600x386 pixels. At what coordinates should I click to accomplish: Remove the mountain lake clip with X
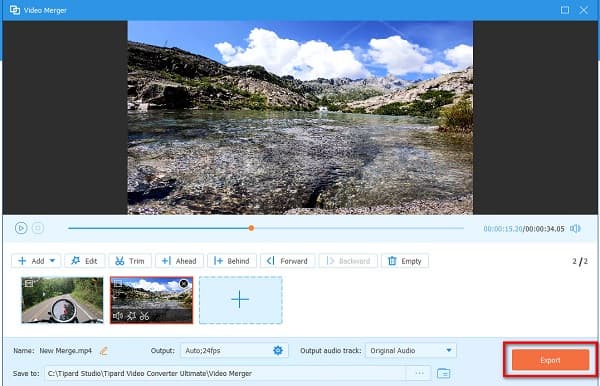click(x=184, y=283)
